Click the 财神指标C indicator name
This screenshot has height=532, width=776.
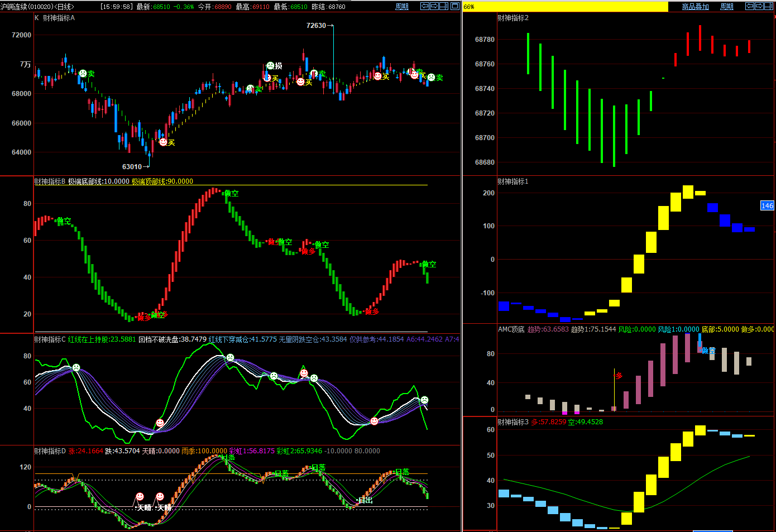(x=50, y=339)
